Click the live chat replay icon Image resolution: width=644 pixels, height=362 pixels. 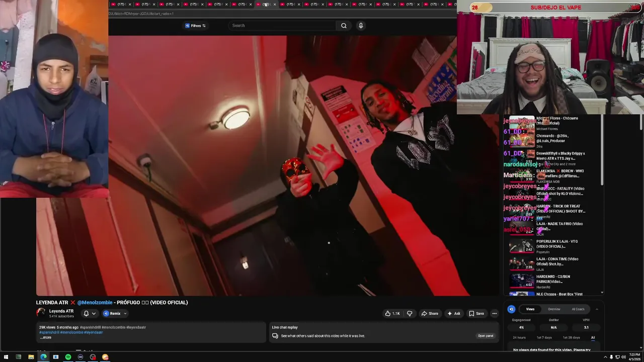275,335
